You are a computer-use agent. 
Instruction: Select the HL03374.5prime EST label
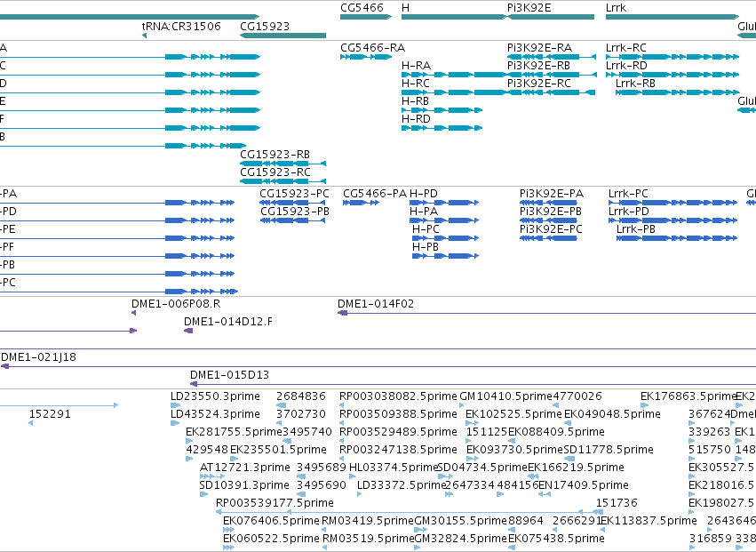394,468
